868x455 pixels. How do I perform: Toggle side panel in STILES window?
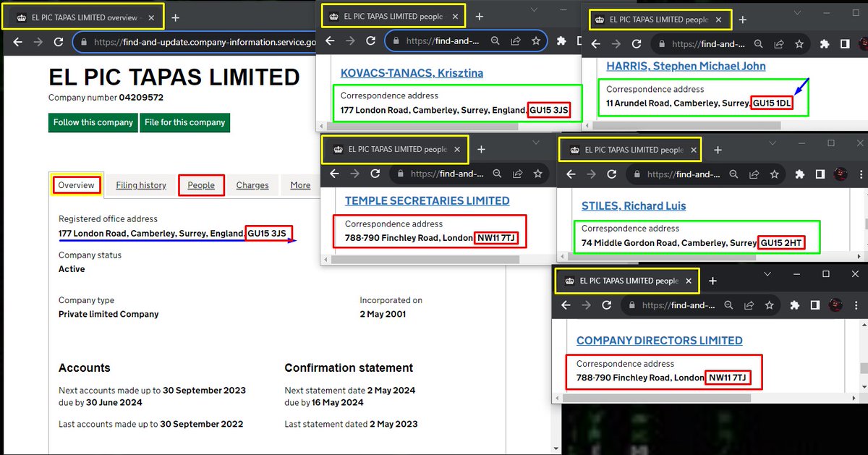pyautogui.click(x=820, y=174)
